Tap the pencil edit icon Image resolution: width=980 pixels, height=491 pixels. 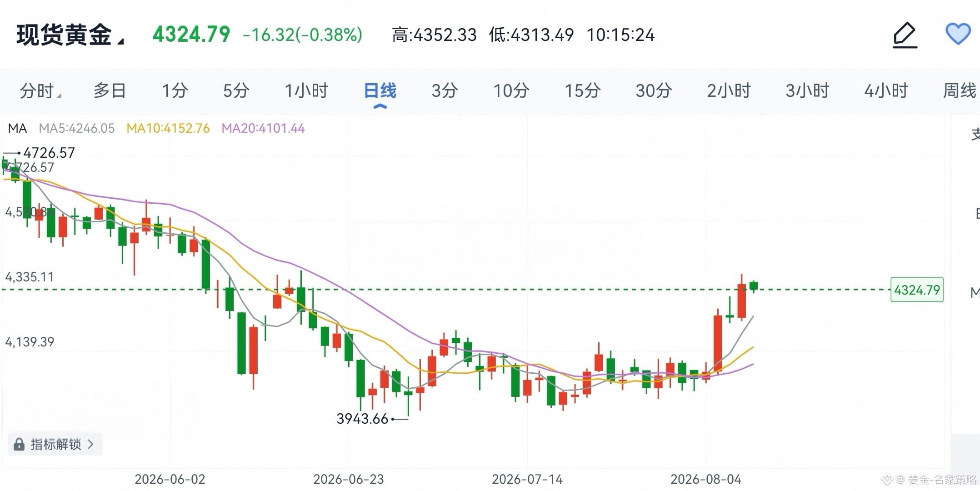[905, 35]
